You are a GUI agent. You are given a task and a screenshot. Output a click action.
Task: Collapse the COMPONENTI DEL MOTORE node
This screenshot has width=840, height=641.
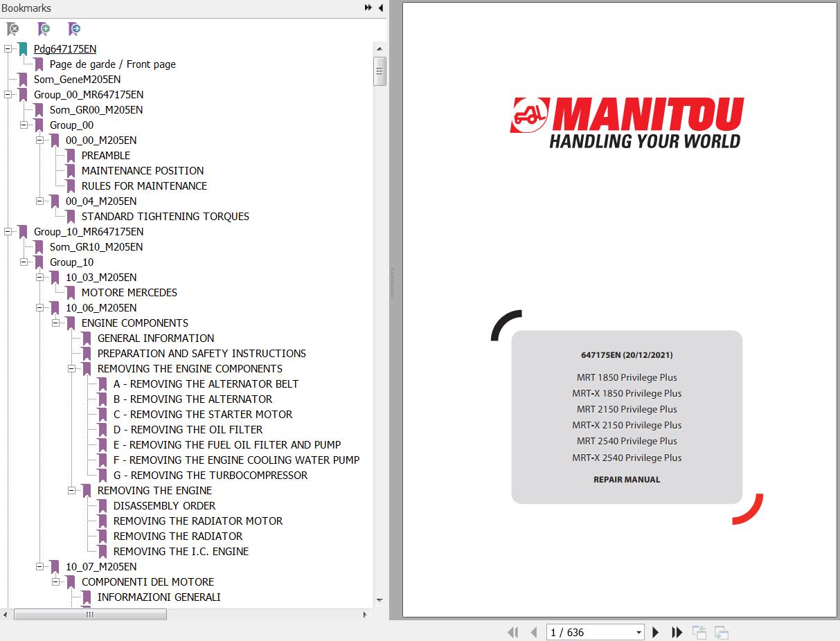click(x=55, y=581)
